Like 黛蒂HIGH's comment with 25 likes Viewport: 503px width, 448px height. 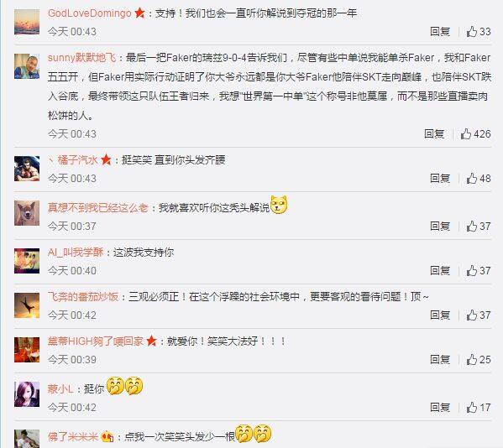479,360
